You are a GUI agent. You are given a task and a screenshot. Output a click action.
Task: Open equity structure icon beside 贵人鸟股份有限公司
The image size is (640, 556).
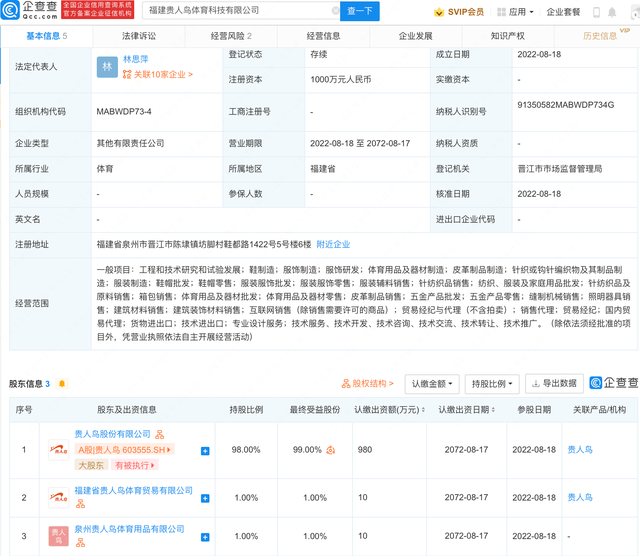coord(160,434)
